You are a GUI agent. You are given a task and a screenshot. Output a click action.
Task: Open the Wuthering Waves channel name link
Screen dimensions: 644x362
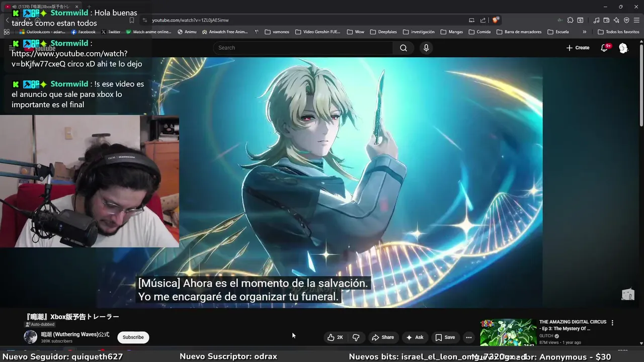pos(75,334)
